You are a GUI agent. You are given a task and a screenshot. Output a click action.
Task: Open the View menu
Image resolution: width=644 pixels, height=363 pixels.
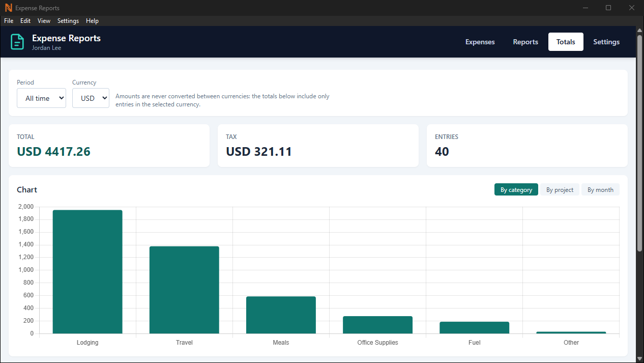coord(44,21)
